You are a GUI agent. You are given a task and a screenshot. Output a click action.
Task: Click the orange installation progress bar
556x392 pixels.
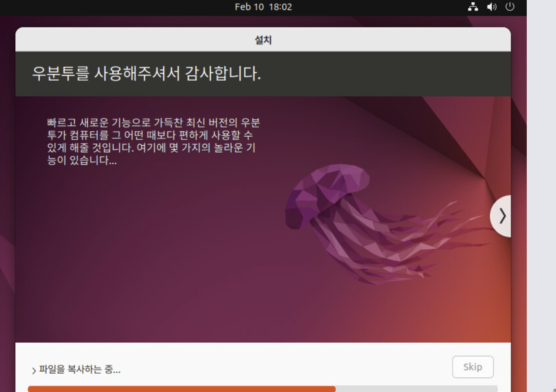[x=262, y=389]
